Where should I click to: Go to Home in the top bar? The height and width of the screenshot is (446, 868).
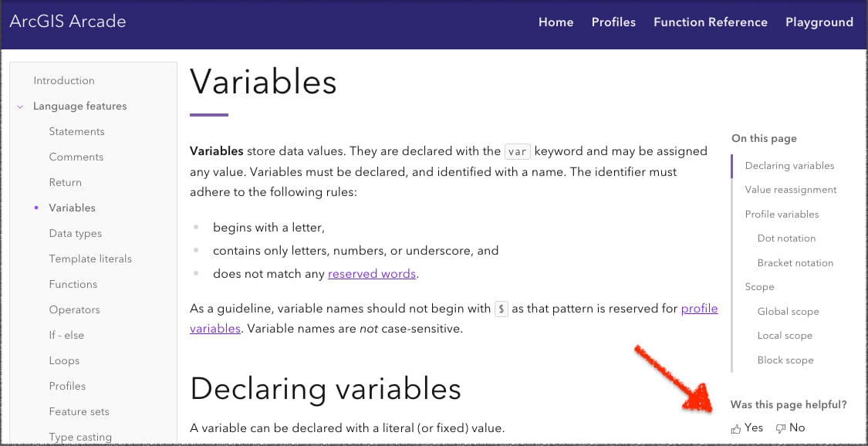coord(556,22)
